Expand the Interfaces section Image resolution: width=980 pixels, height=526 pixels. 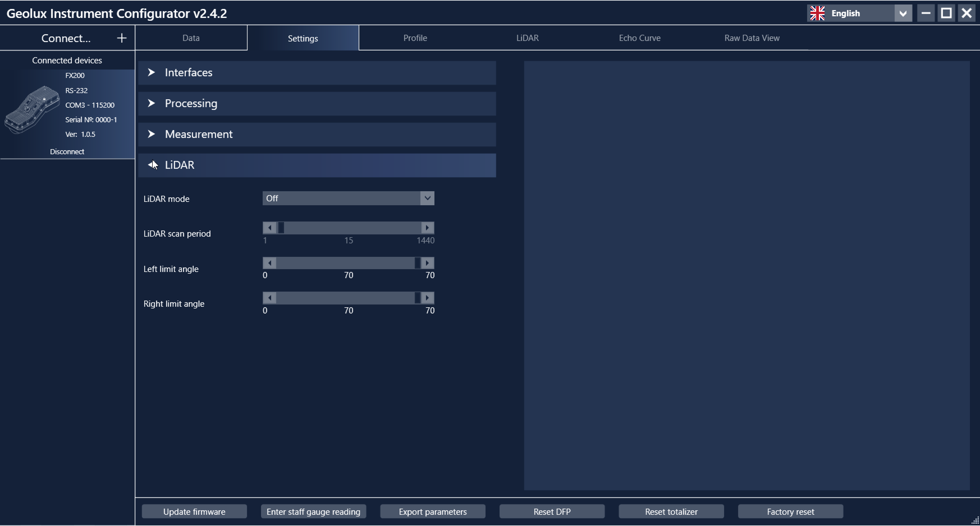coord(317,73)
